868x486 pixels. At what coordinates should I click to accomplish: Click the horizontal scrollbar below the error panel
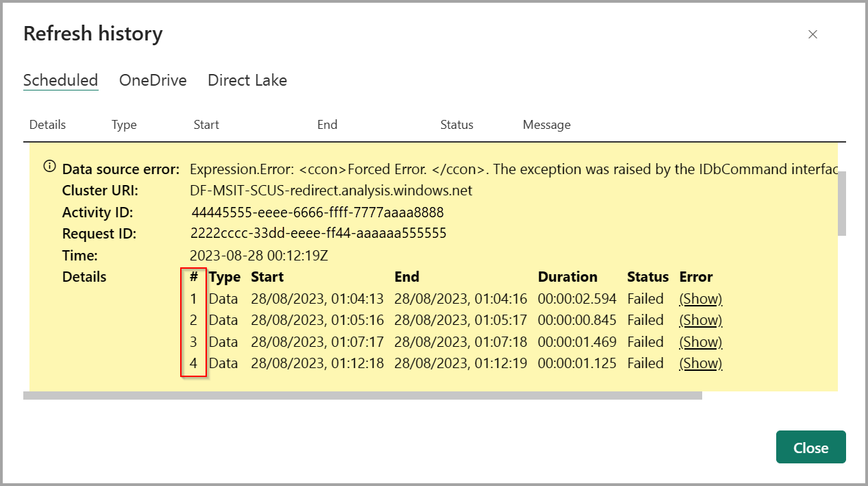point(363,396)
